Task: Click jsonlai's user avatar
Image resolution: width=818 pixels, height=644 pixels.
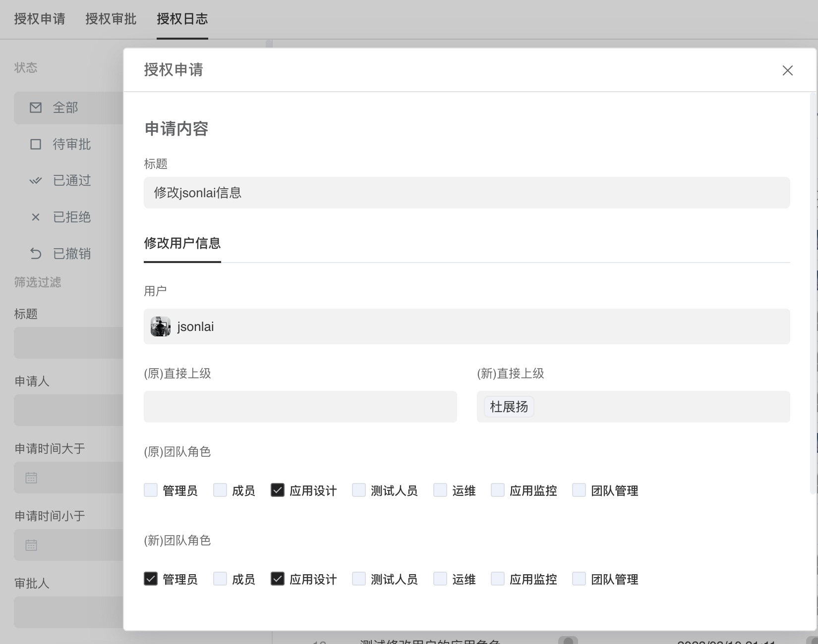Action: pyautogui.click(x=161, y=326)
